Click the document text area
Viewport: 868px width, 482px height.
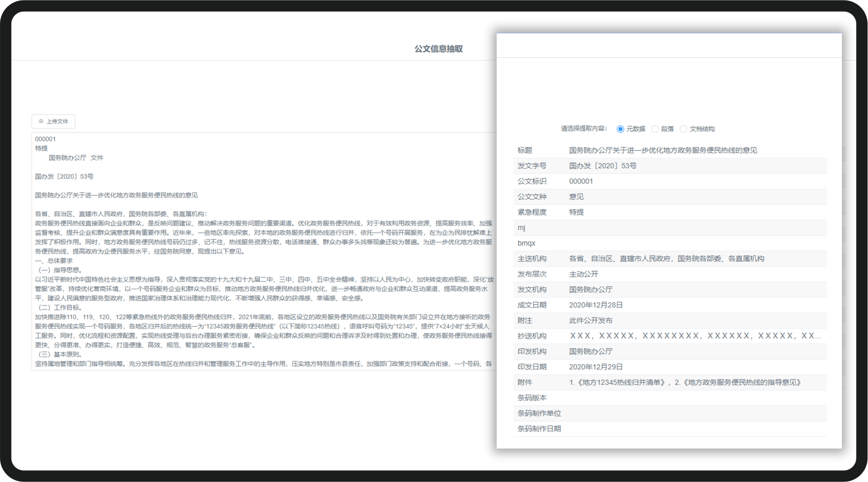264,251
